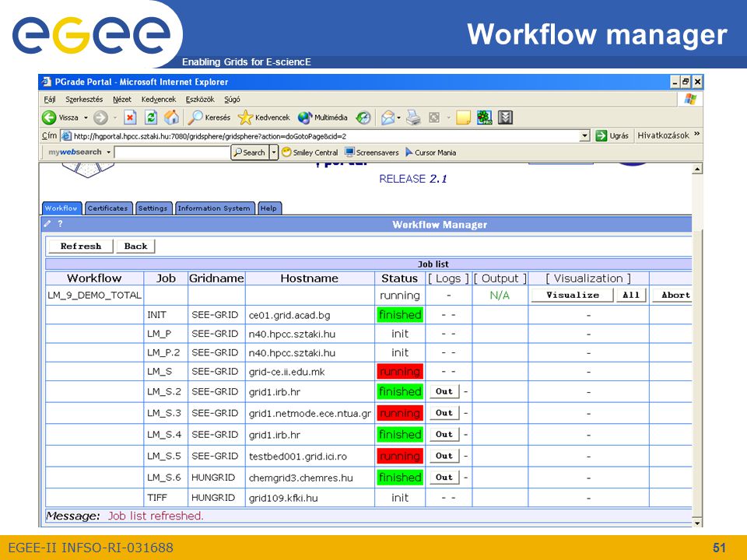Viewport: 747px width, 560px height.
Task: Open dropdown arrow next to Search button
Action: tap(274, 152)
